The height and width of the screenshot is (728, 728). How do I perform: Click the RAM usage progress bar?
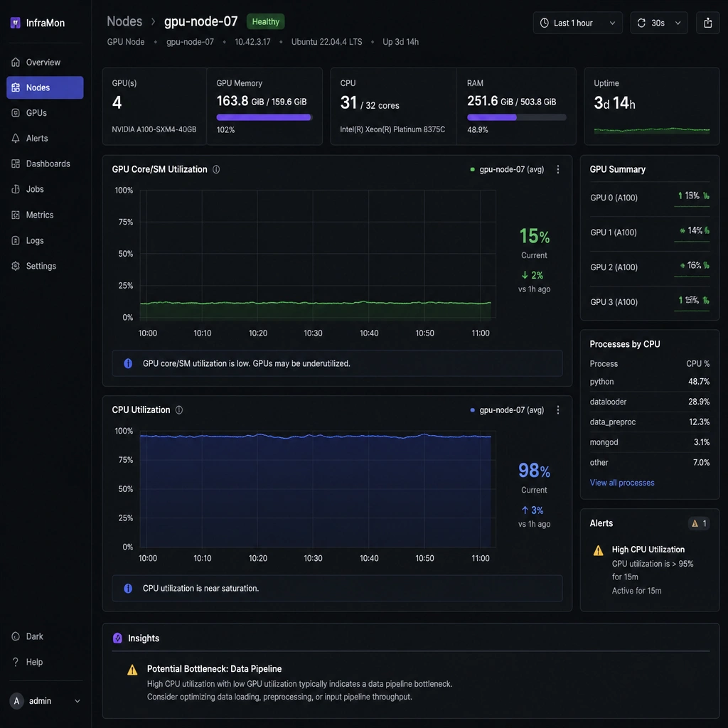tap(517, 117)
